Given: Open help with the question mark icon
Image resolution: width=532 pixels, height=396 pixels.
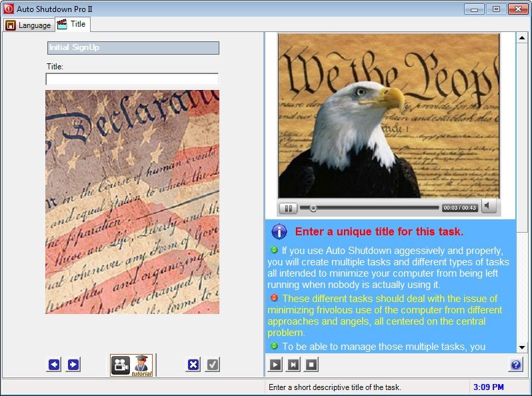Looking at the screenshot, I should click(x=516, y=365).
